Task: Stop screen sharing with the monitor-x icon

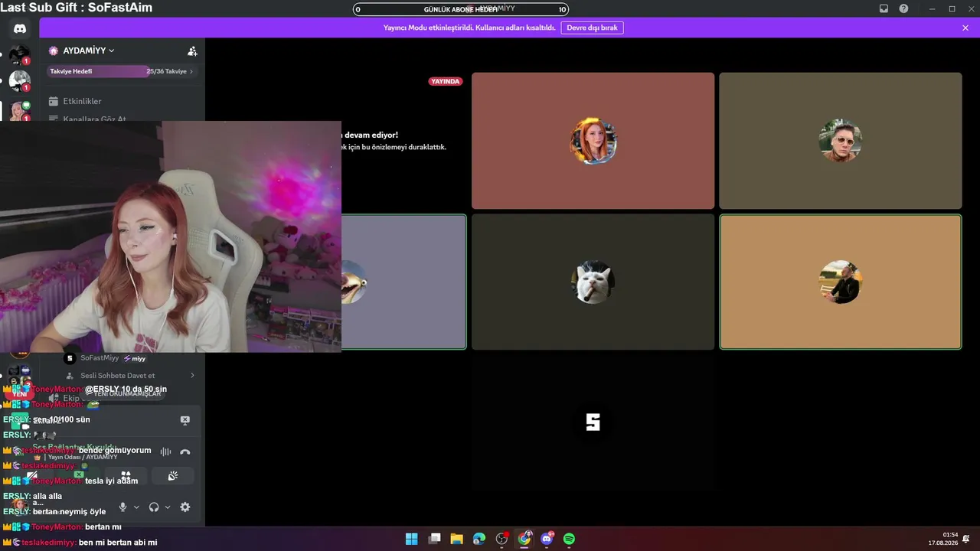Action: point(185,420)
